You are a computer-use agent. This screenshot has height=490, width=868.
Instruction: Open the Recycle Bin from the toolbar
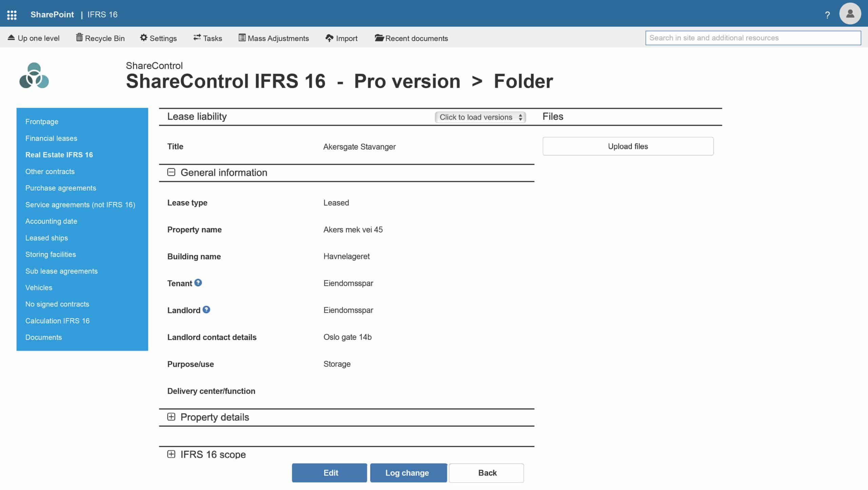click(100, 38)
